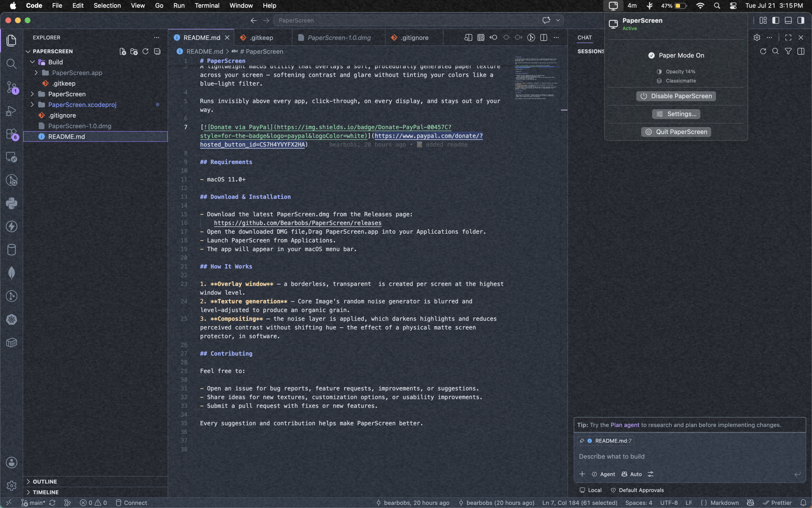Open the Run menu
The width and height of the screenshot is (812, 508).
tap(179, 6)
